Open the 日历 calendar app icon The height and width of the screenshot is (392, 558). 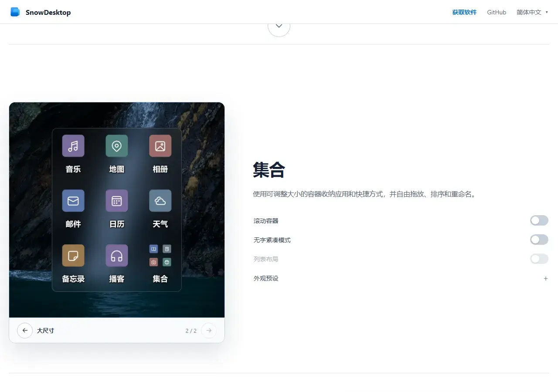pos(117,201)
